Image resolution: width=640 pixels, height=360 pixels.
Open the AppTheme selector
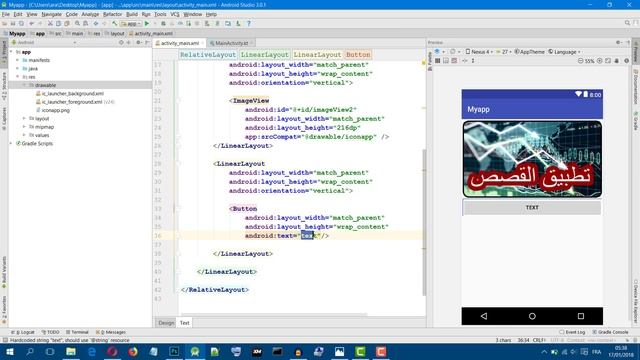click(x=529, y=52)
